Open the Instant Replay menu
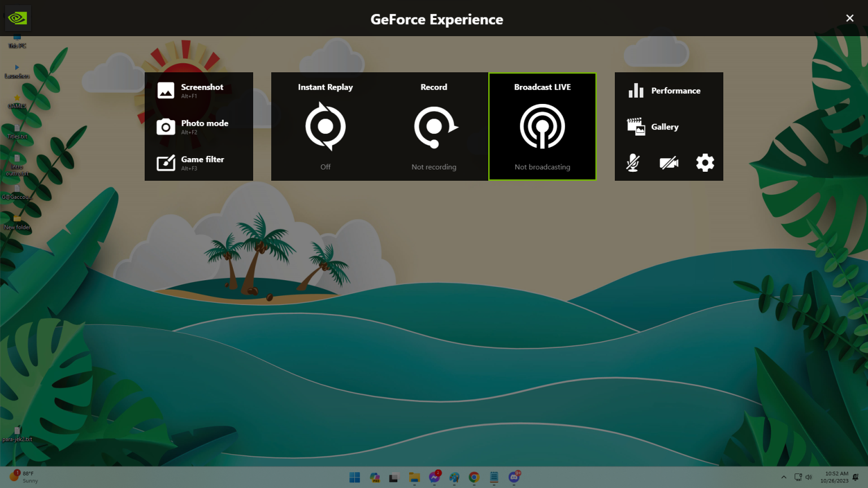Screen dimensions: 868x488 tap(325, 127)
